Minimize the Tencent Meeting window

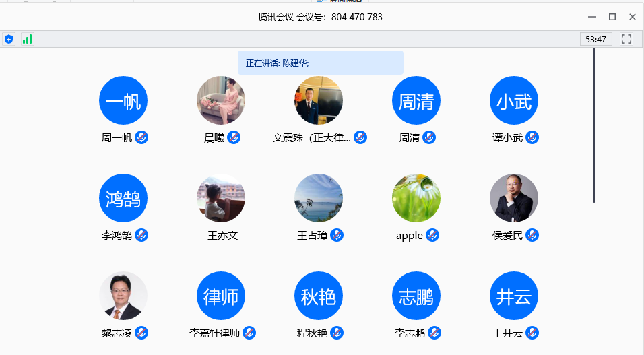592,17
